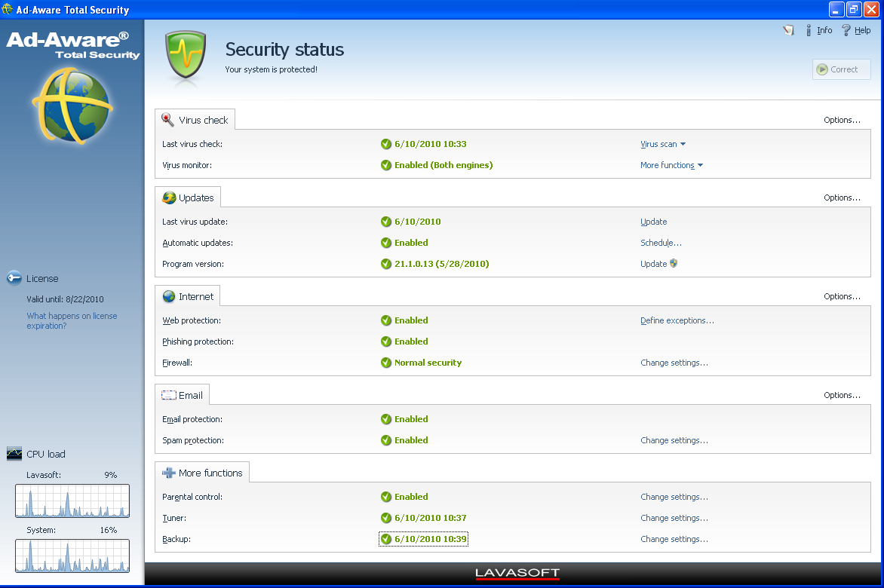Click Last virus check date 6/10/2010 10:33
The height and width of the screenshot is (588, 884).
pyautogui.click(x=430, y=144)
